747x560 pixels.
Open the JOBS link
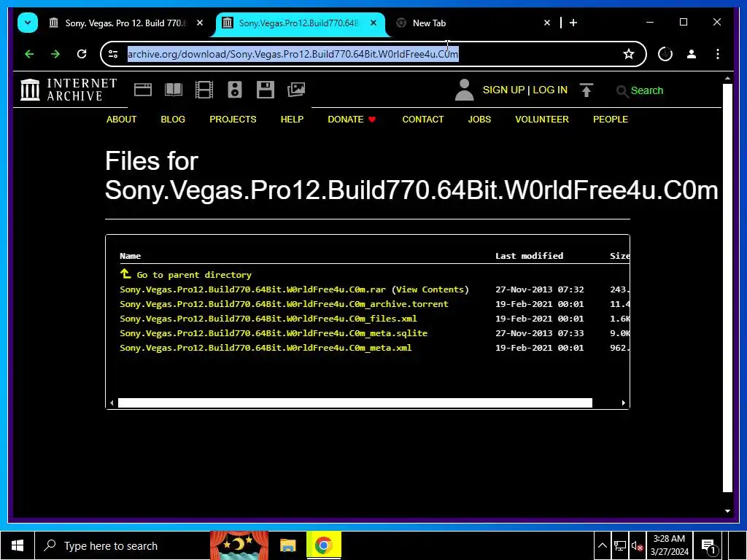pyautogui.click(x=479, y=120)
